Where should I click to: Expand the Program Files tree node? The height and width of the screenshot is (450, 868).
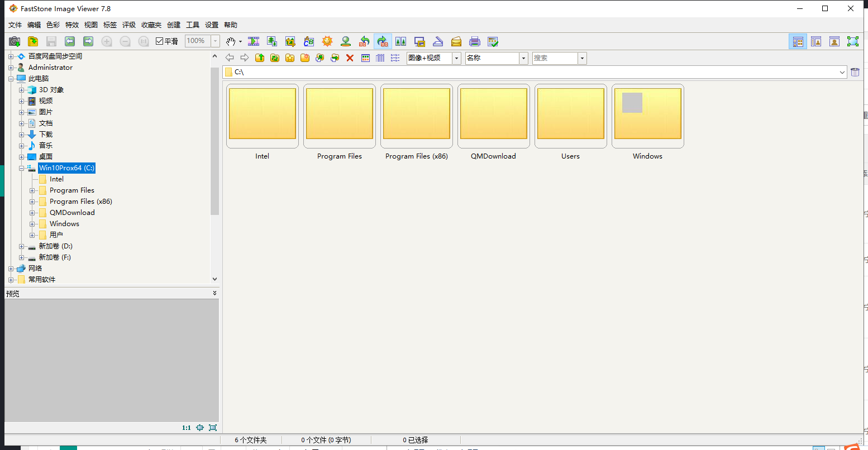pyautogui.click(x=32, y=190)
